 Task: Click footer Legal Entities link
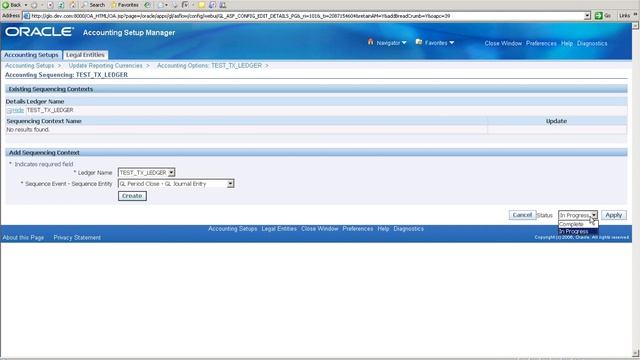coord(279,229)
